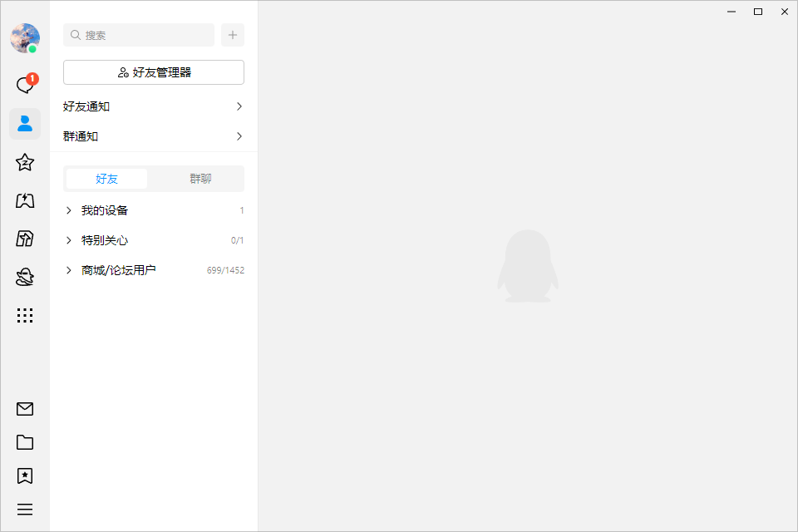
Task: Open the dotted grid more-apps panel
Action: tap(25, 315)
